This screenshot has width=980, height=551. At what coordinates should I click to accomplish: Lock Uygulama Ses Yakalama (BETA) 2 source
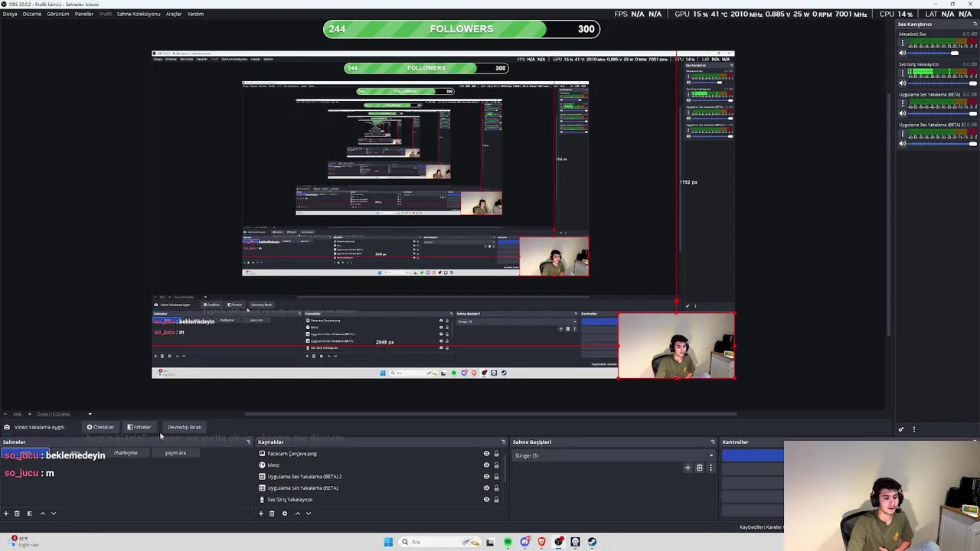pos(496,477)
